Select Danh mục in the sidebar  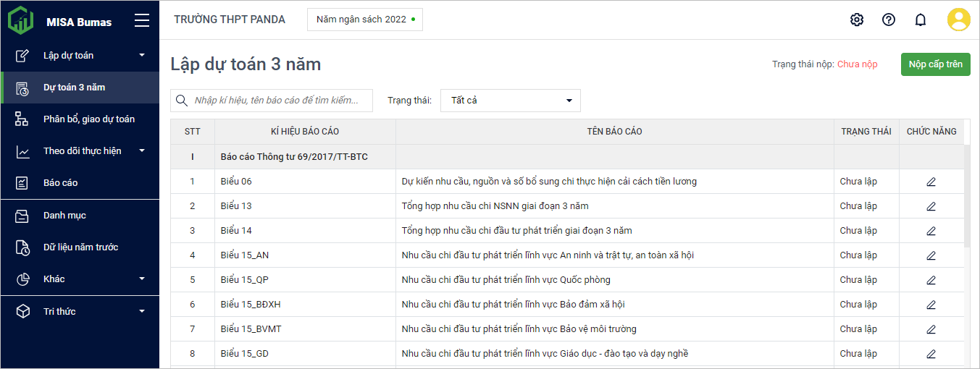[x=64, y=216]
